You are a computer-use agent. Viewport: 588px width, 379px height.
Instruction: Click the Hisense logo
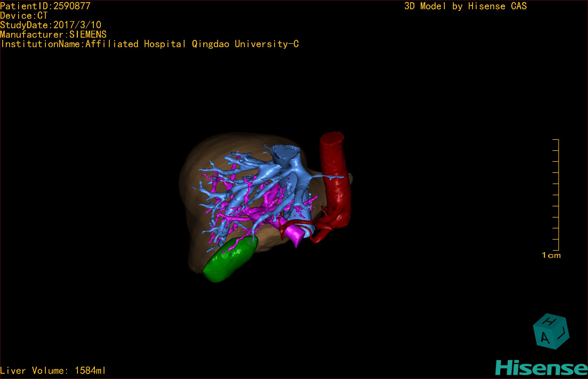[x=541, y=368]
